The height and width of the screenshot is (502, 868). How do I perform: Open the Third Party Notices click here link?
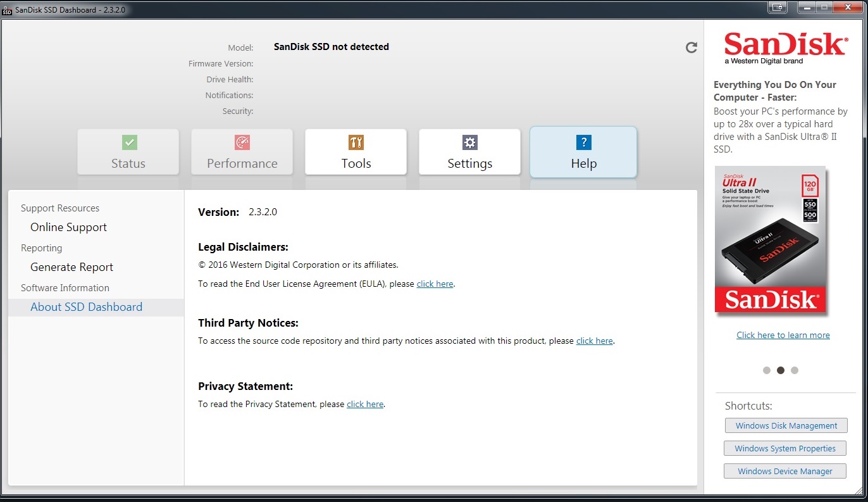pyautogui.click(x=594, y=341)
